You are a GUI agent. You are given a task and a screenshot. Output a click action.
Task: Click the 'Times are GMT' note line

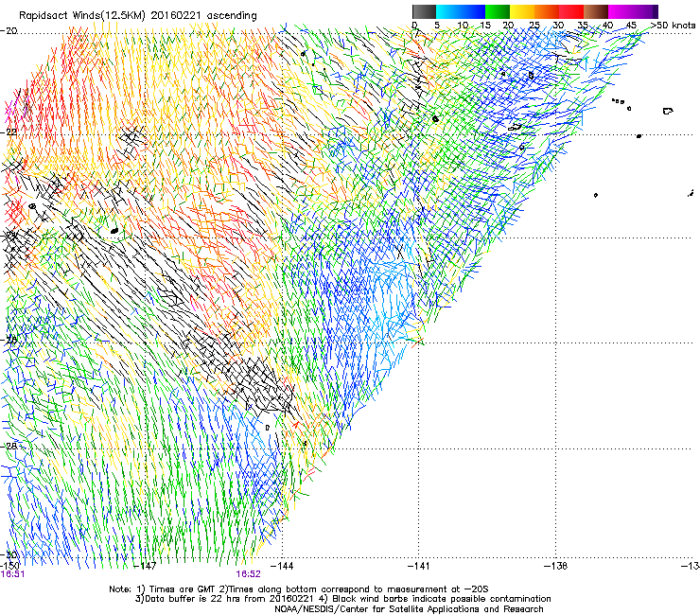coord(300,589)
